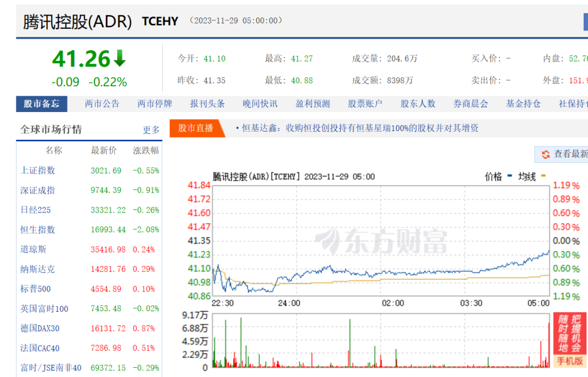Viewport: 588px width, 377px height.
Task: Click the 价格 legend label
Action: point(493,176)
